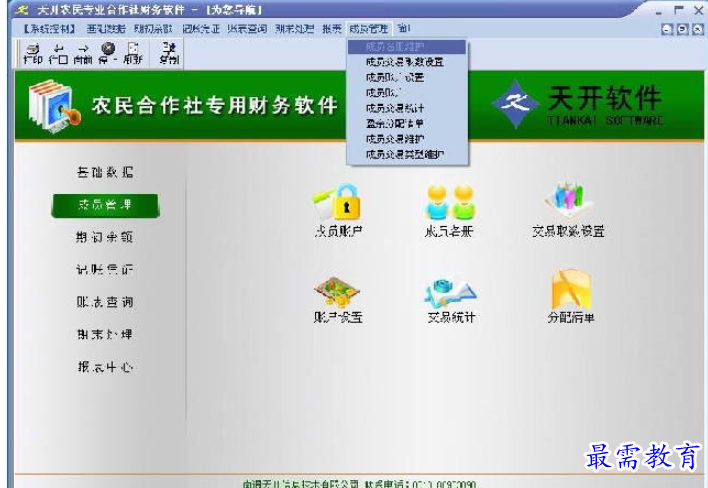Close the open 成员管理 menu from the menu bar

click(x=369, y=29)
